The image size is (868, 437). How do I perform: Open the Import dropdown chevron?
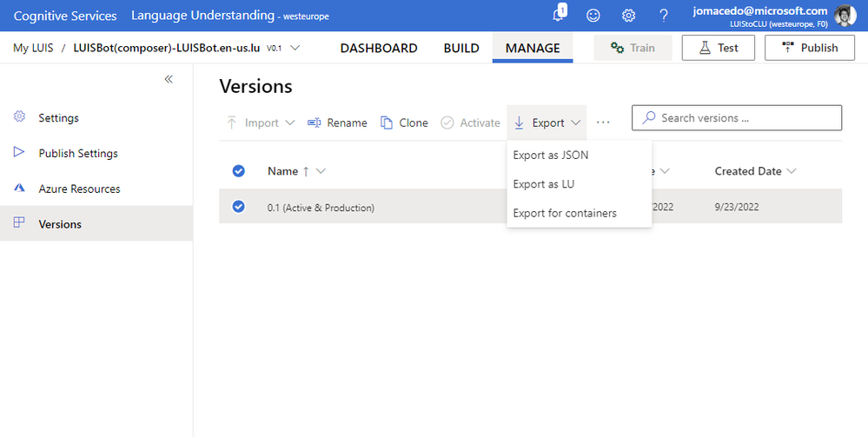pyautogui.click(x=290, y=123)
